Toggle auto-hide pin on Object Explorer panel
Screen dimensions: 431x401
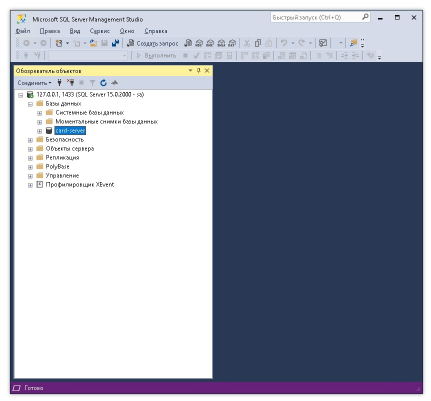pyautogui.click(x=199, y=71)
